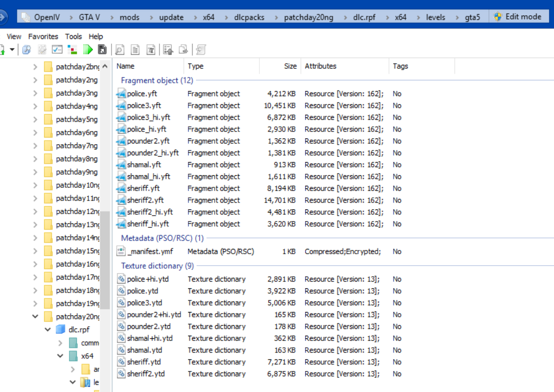Screen dimensions: 554x392
Task: Click the _manifest.ymf metadata file icon
Action: tap(122, 252)
